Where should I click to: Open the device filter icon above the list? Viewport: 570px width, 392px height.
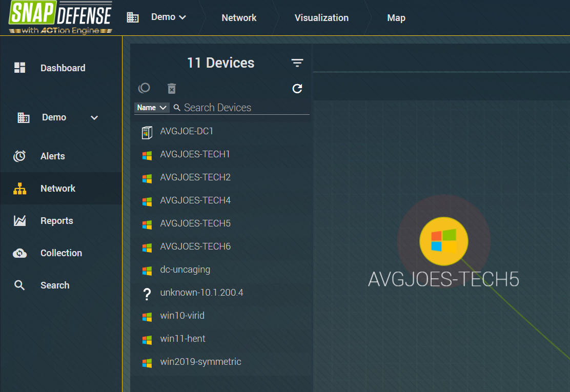coord(297,62)
